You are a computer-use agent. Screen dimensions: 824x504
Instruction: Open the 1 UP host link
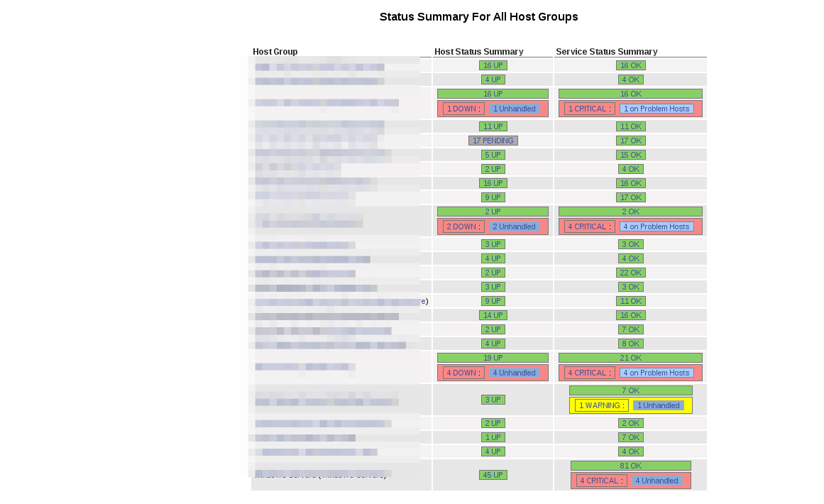click(x=493, y=437)
